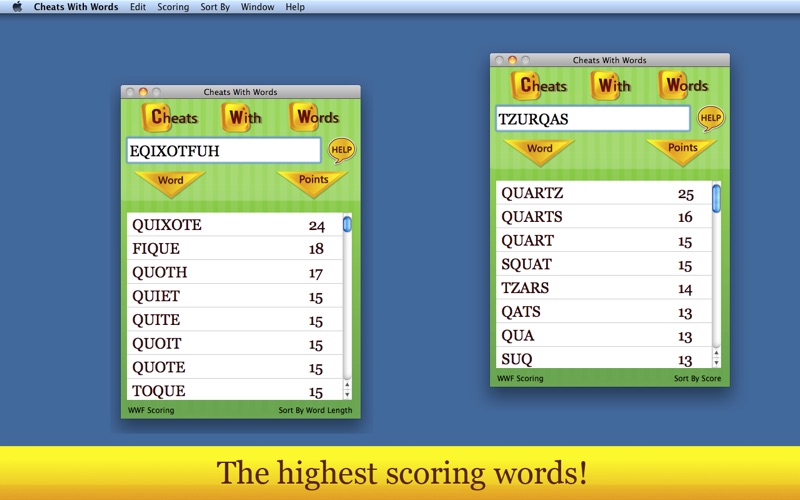Select the QUIXOTE result row

click(235, 224)
